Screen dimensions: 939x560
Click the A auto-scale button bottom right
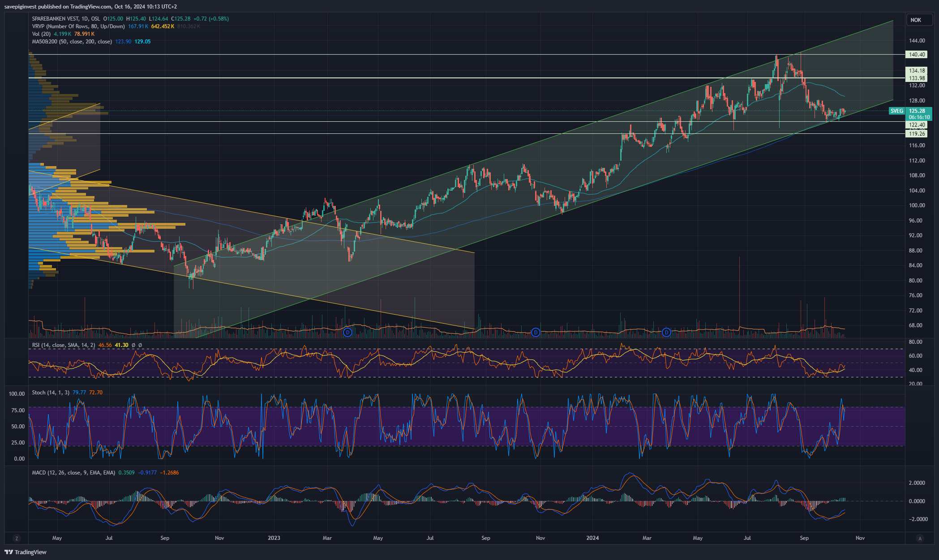coord(920,539)
